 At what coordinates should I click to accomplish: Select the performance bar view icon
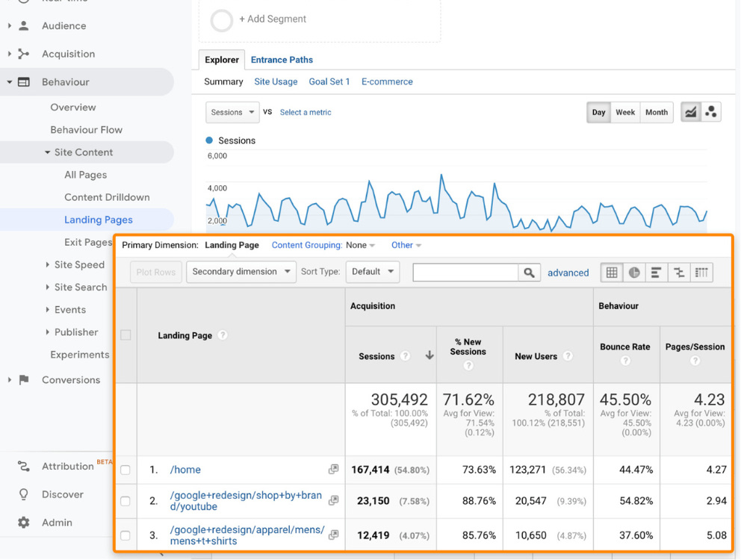pos(657,273)
